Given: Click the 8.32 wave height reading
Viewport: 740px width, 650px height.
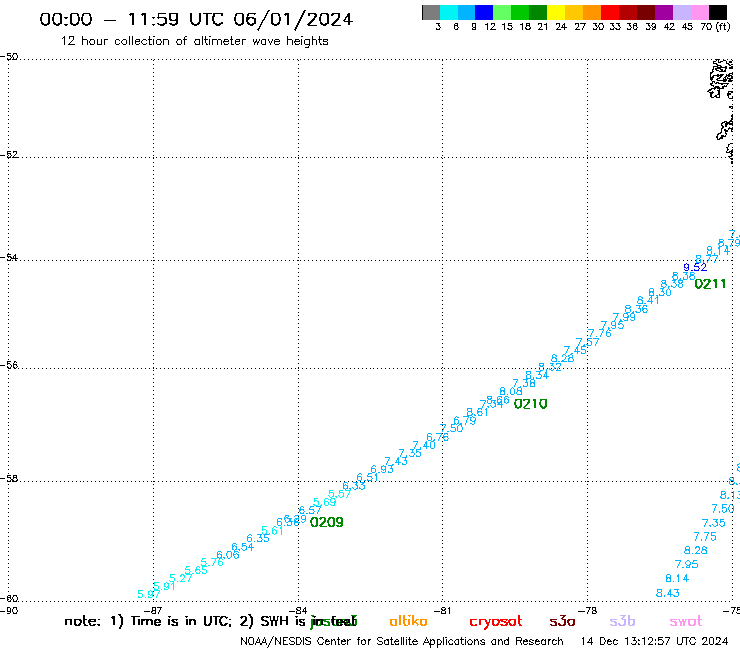Looking at the screenshot, I should pos(550,367).
